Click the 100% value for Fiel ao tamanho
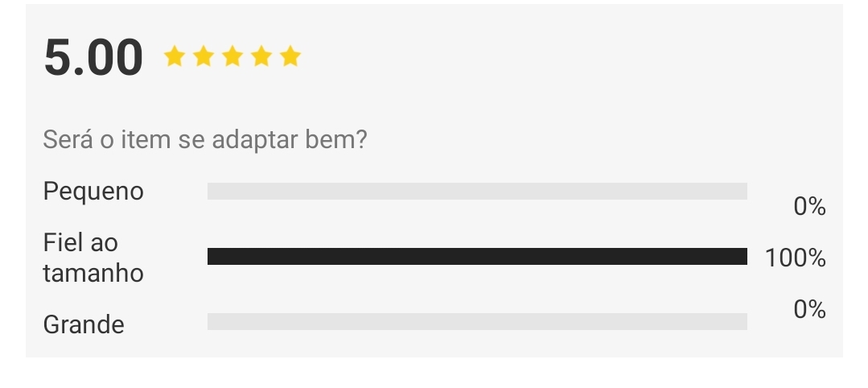This screenshot has height=388, width=868. [796, 258]
